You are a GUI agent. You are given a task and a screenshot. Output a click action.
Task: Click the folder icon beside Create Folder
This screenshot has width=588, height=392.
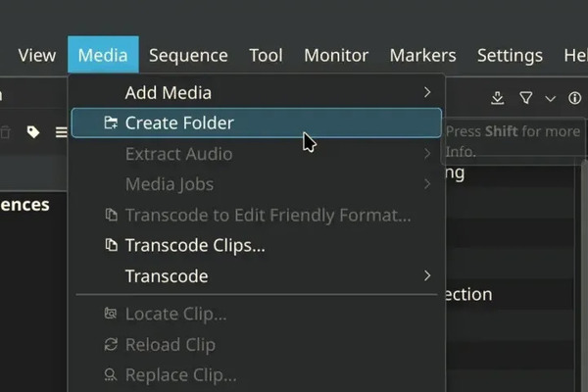(110, 123)
